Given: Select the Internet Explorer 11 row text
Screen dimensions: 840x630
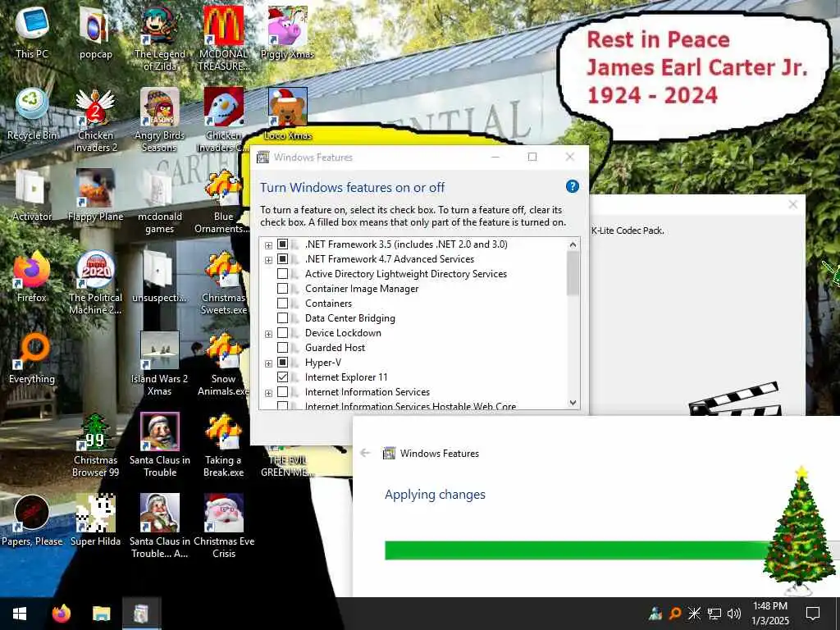Looking at the screenshot, I should (346, 377).
